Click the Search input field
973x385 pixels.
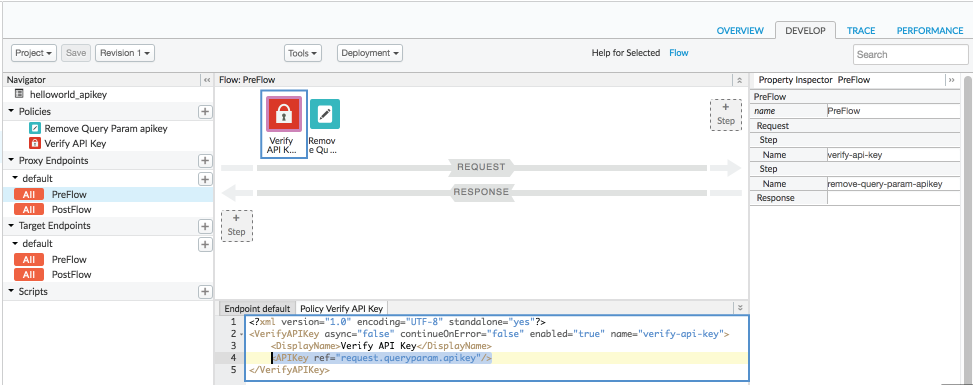click(910, 54)
